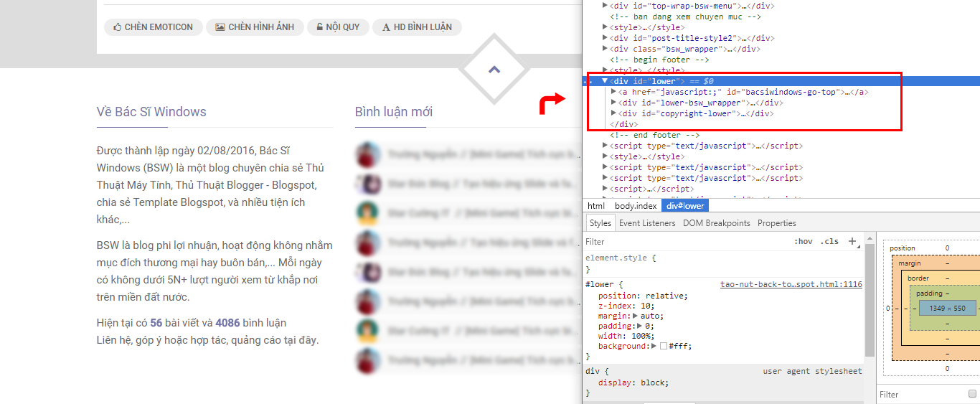Expand the copyright-lower div node
The width and height of the screenshot is (980, 404).
click(613, 113)
